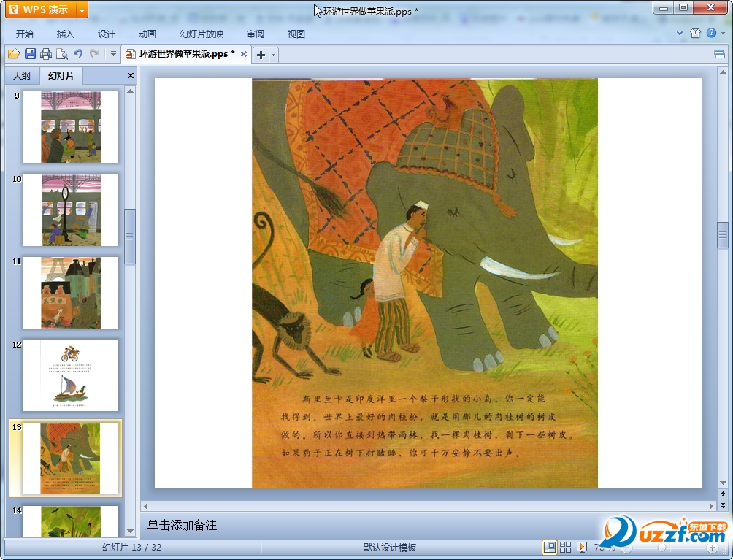This screenshot has width=733, height=560.
Task: Select slide 10 thumbnail
Action: [x=71, y=210]
